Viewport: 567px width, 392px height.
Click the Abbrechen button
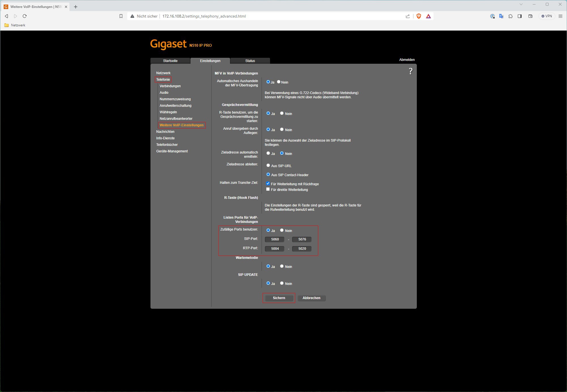pyautogui.click(x=311, y=298)
